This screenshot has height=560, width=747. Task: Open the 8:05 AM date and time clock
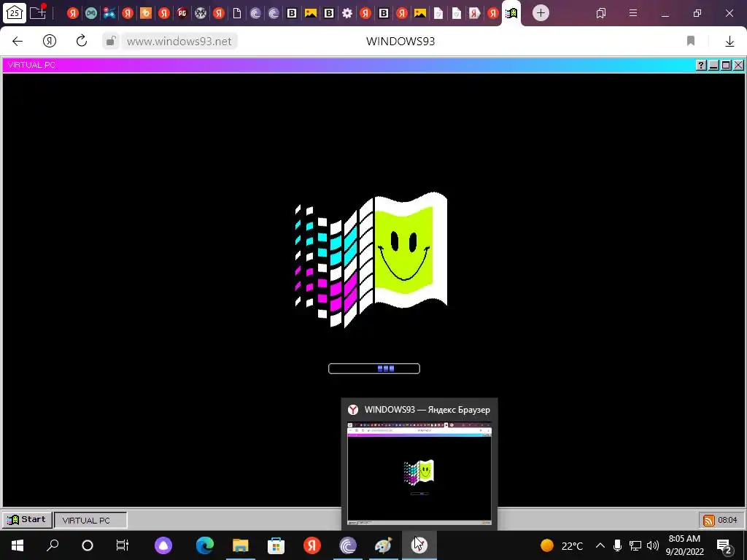pyautogui.click(x=684, y=545)
